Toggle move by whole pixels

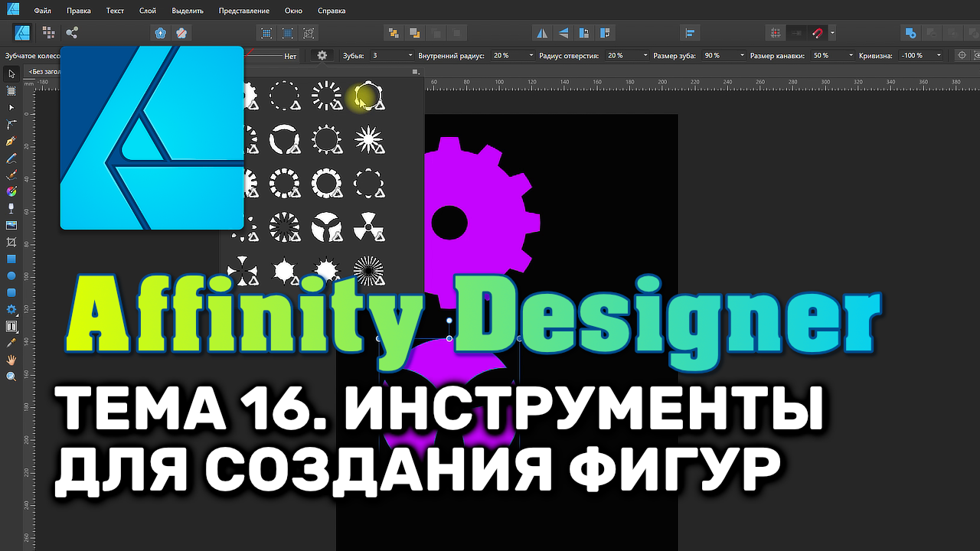coord(797,33)
